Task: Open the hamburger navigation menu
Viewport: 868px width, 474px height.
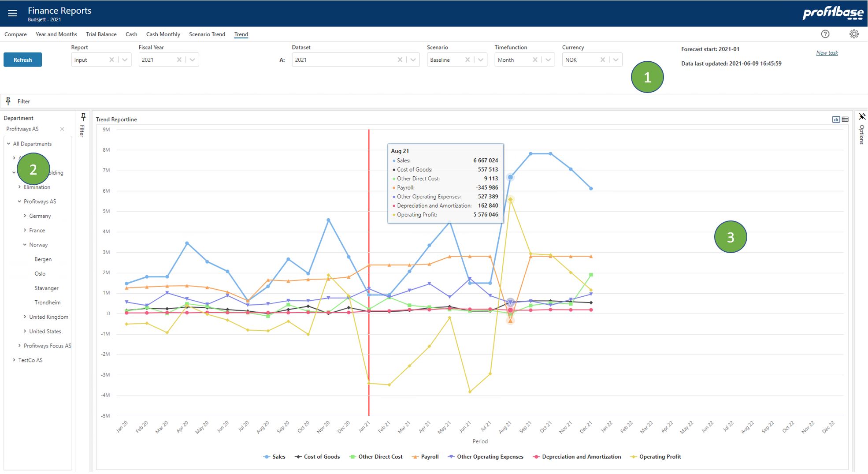Action: (x=13, y=13)
